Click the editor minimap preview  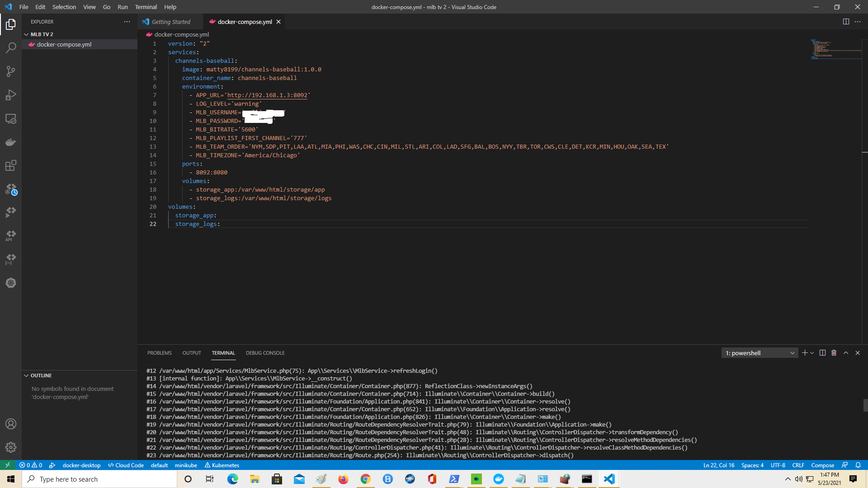835,50
